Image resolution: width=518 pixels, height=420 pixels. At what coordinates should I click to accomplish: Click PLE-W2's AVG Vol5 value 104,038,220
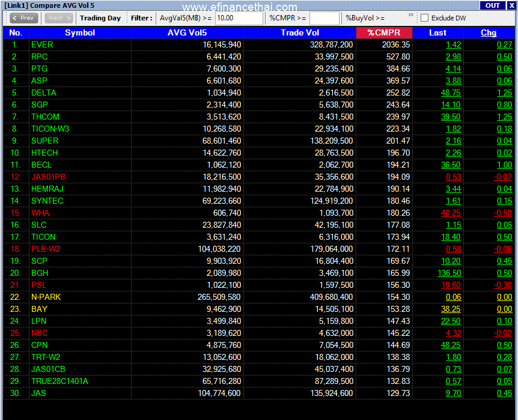coord(219,249)
